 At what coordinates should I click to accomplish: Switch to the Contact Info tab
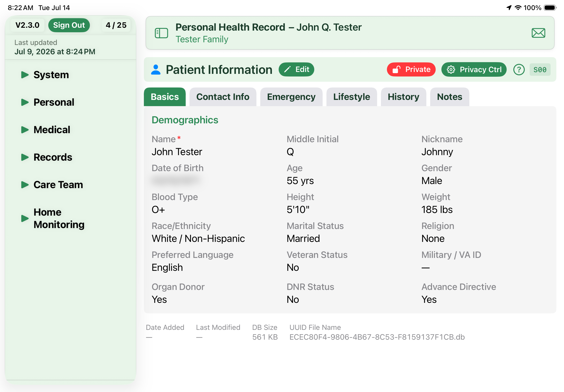pos(223,97)
